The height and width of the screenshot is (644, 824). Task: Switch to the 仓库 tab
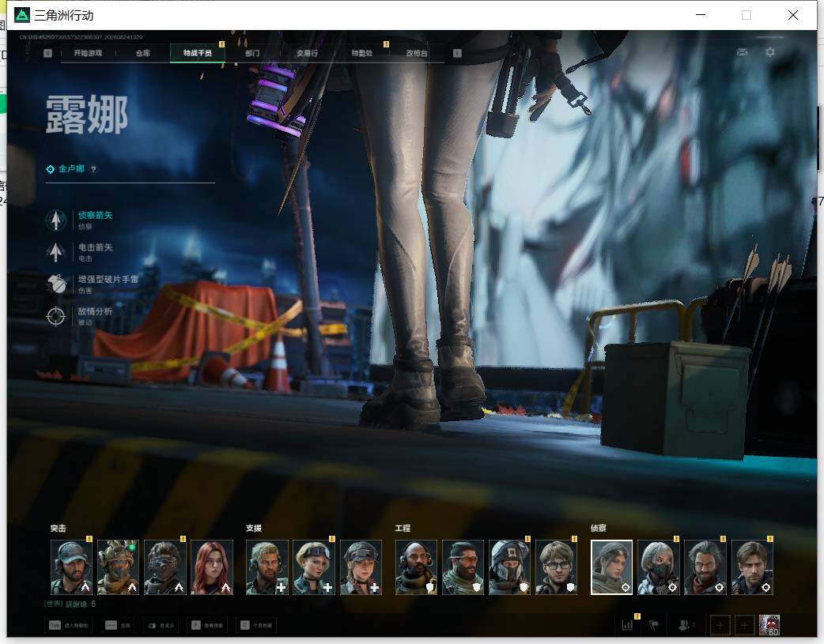143,53
